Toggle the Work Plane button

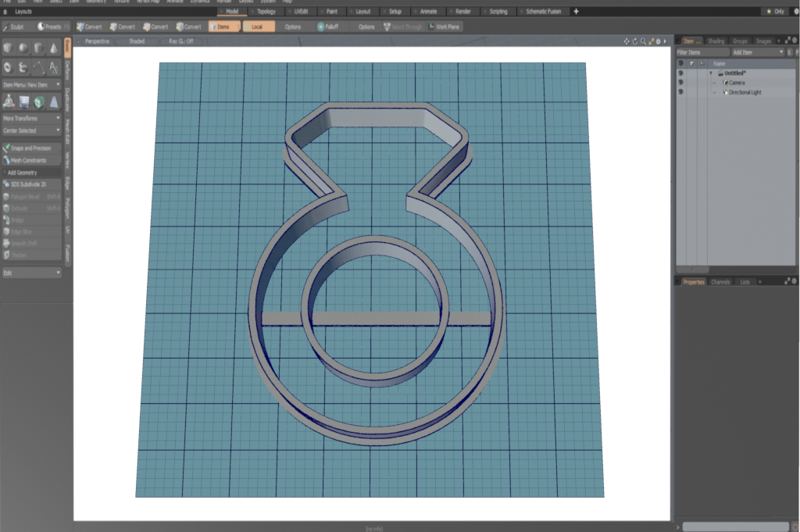click(x=444, y=27)
